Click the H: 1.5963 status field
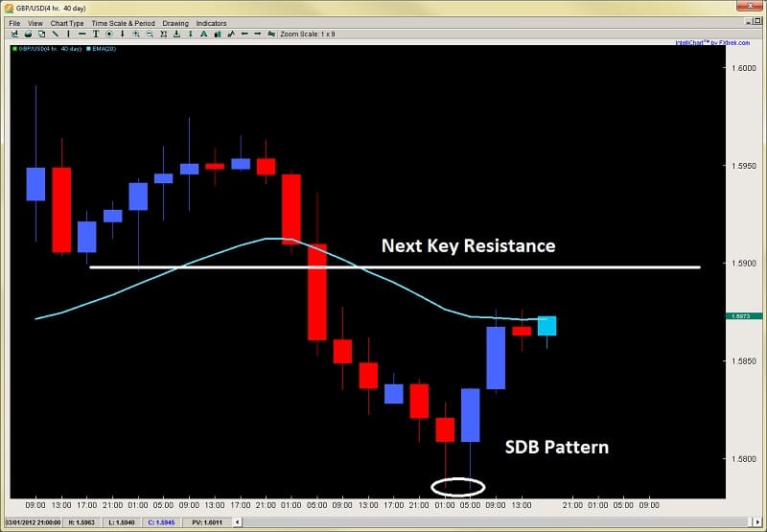The height and width of the screenshot is (532, 767). coord(81,522)
